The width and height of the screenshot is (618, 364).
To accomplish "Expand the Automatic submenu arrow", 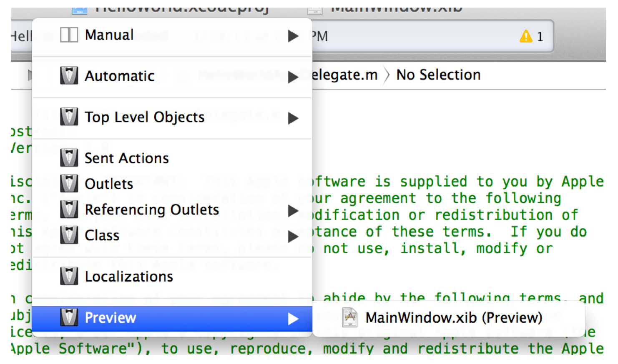I will pos(293,77).
